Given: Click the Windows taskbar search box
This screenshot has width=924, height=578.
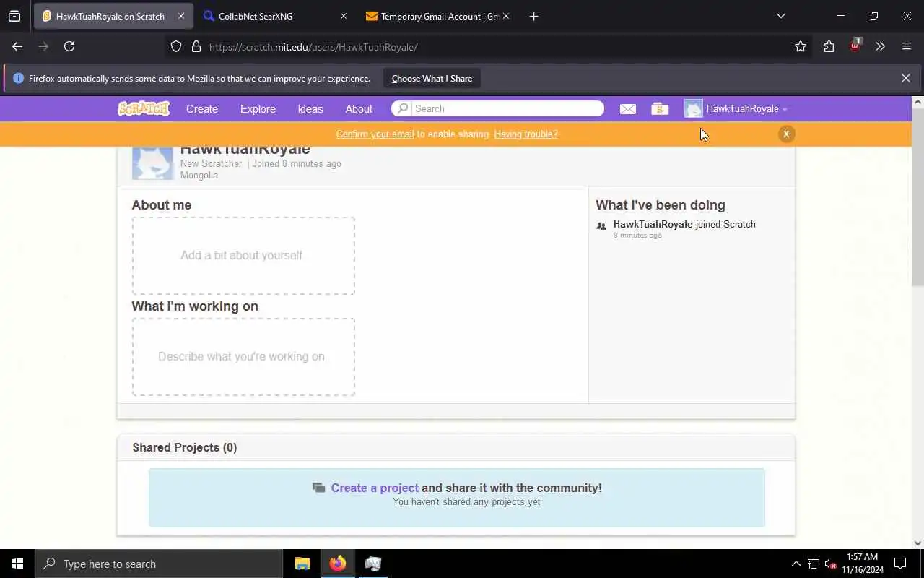Looking at the screenshot, I should (159, 564).
